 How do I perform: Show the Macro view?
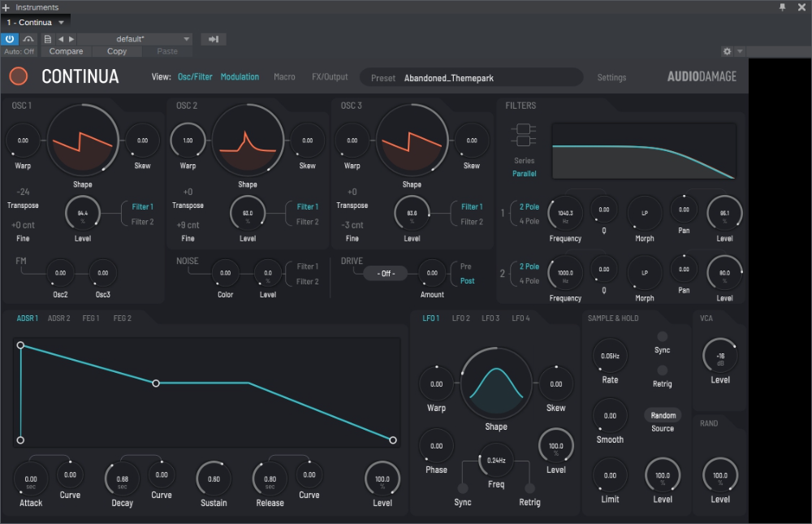click(284, 76)
